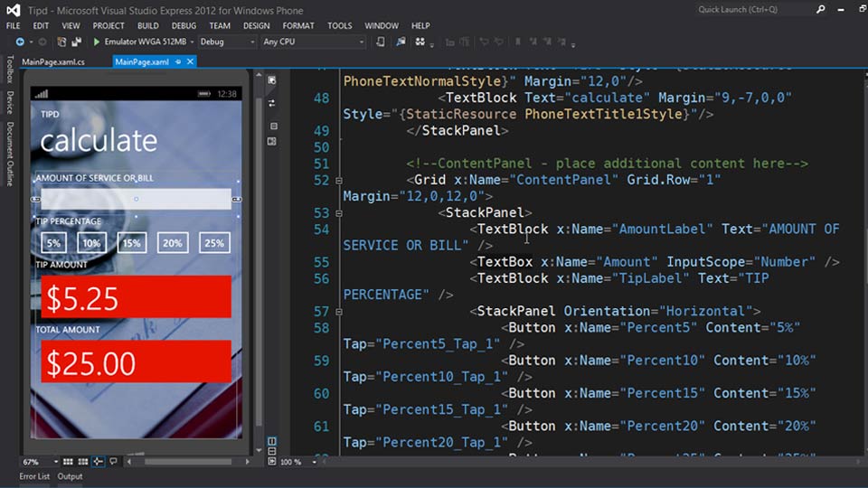The image size is (868, 488).
Task: Open the Toolbox side panel
Action: (x=9, y=70)
